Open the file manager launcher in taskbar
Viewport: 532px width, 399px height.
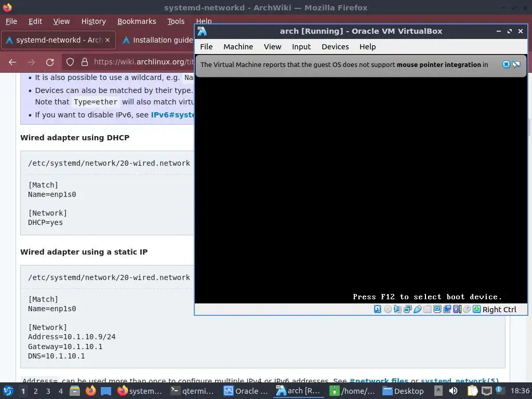75,391
